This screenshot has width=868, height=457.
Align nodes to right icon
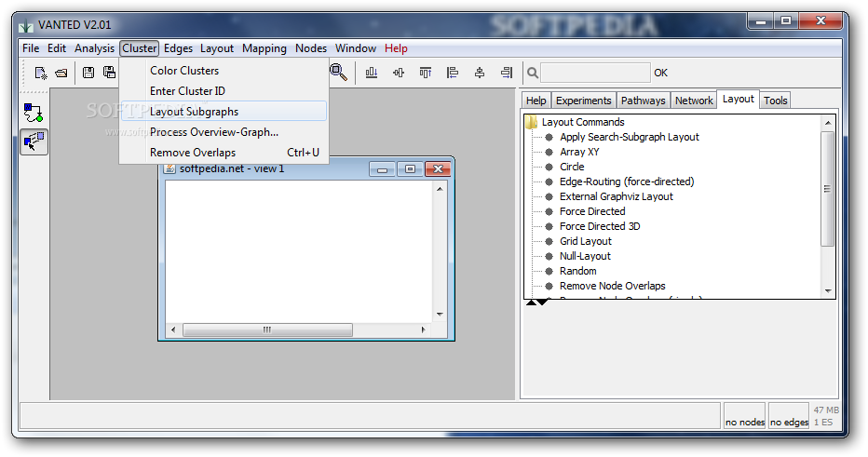coord(507,73)
